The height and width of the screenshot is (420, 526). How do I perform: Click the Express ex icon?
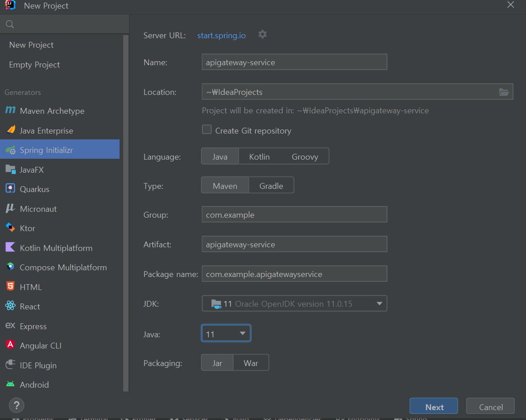point(10,326)
